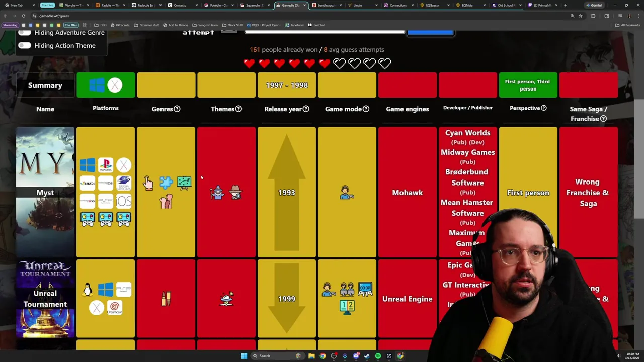
Task: Switch to Old School browser tab
Action: coord(506,5)
